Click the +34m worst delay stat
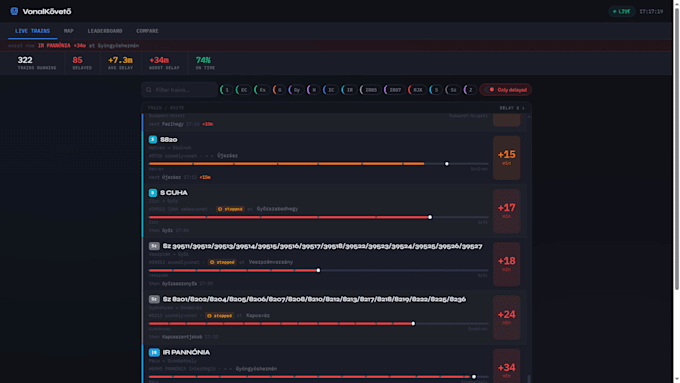 coord(164,63)
